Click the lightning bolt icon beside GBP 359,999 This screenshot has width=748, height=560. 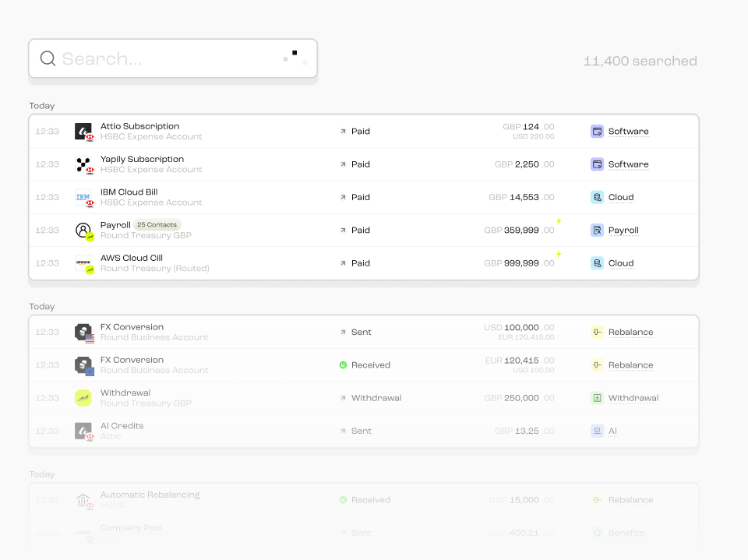pos(559,221)
